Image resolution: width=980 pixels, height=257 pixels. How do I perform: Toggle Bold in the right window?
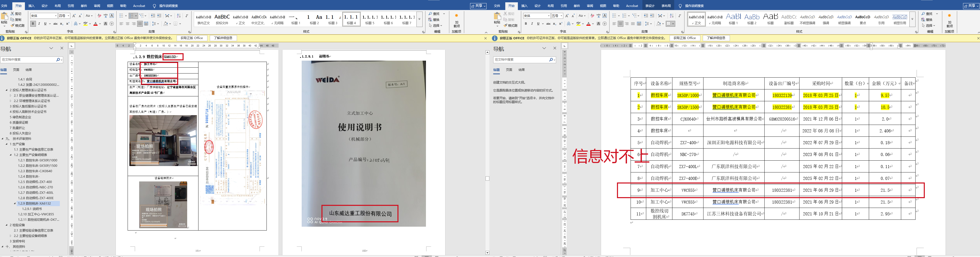tap(526, 24)
